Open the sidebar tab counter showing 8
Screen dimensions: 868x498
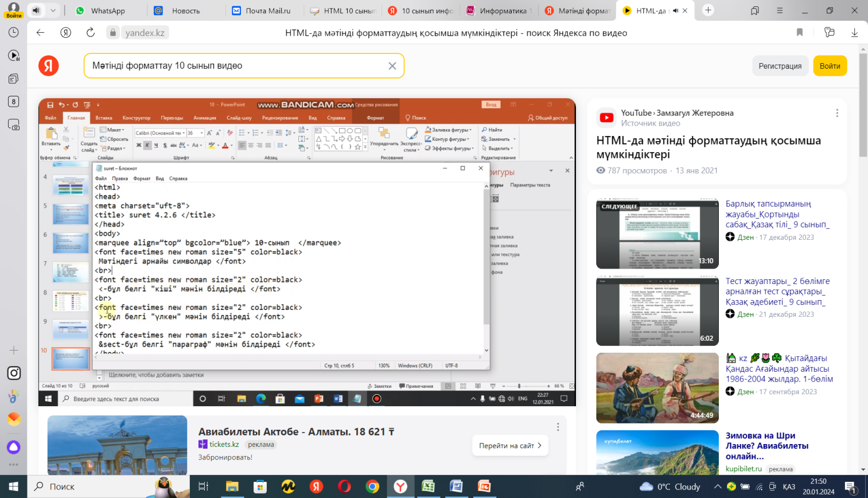[14, 102]
